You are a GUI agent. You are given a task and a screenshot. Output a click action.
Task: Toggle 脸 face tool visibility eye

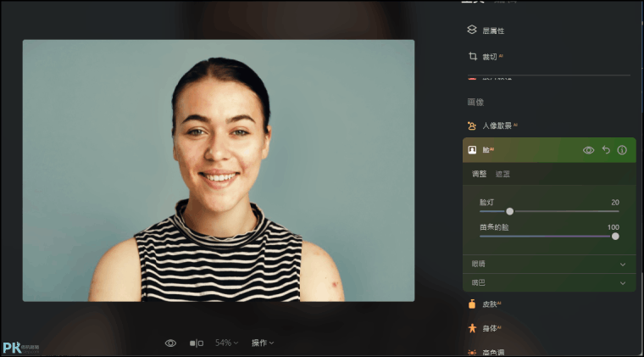[588, 150]
